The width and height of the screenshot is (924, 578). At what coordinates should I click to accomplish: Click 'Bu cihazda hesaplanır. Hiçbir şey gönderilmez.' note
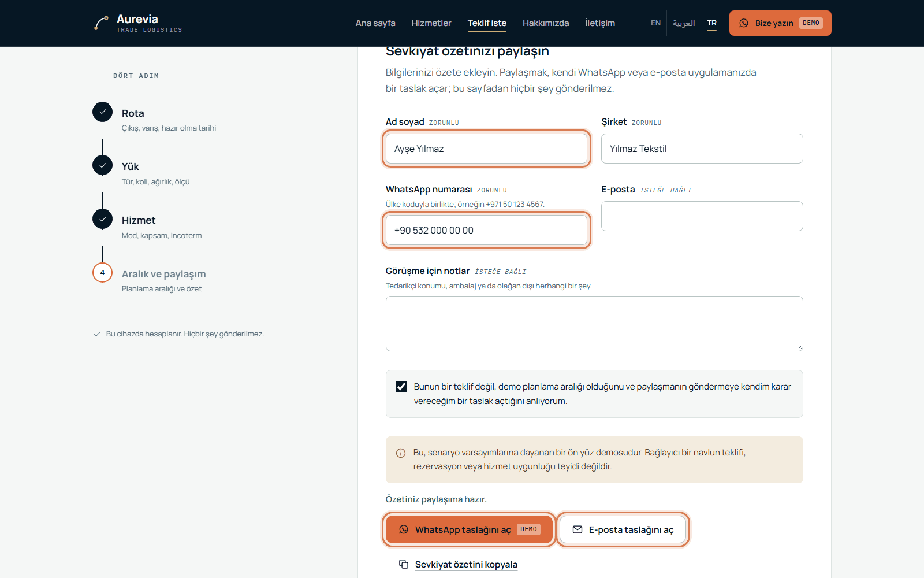(185, 334)
